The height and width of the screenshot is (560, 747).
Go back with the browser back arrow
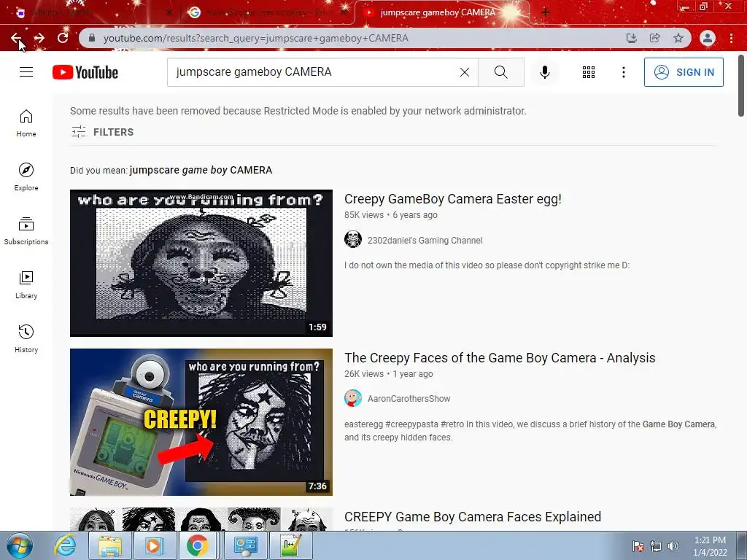[16, 38]
